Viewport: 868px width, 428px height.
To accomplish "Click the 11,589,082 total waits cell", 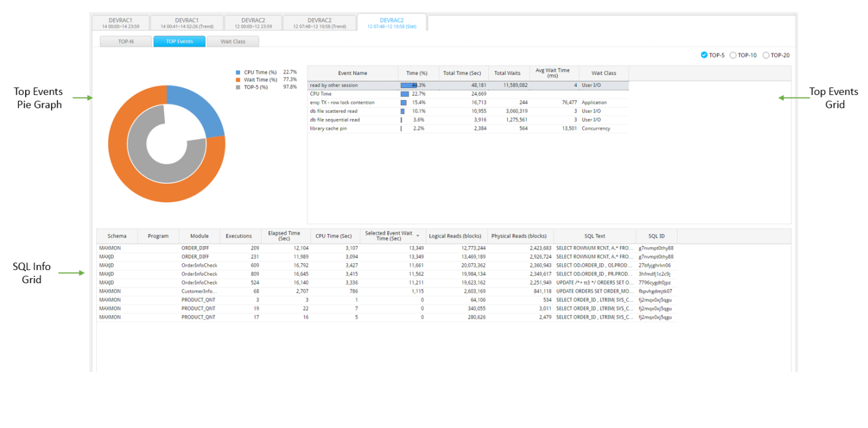I will [x=509, y=85].
